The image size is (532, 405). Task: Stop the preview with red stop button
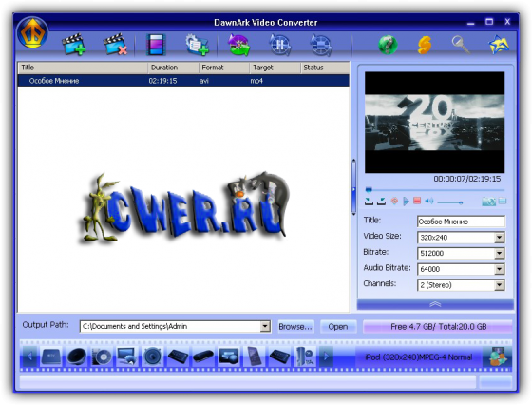pos(417,201)
